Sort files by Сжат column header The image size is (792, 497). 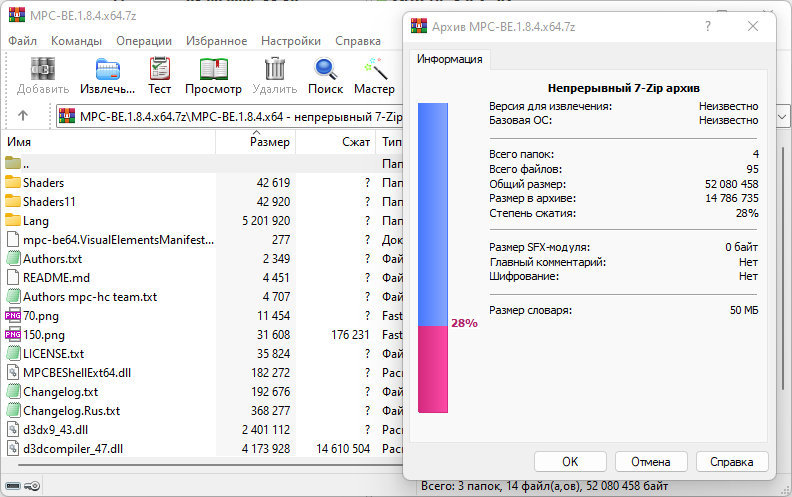pos(335,142)
